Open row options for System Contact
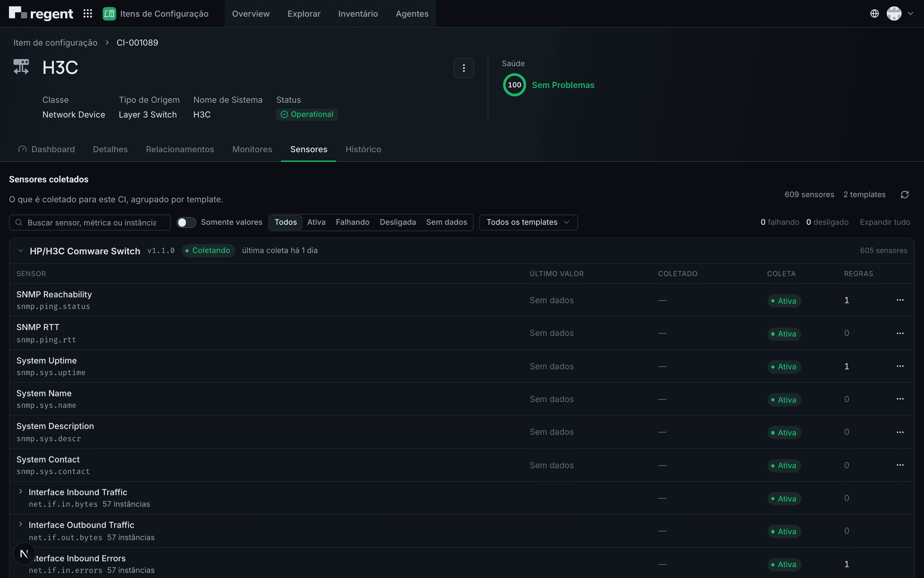The width and height of the screenshot is (924, 578). [x=900, y=465]
